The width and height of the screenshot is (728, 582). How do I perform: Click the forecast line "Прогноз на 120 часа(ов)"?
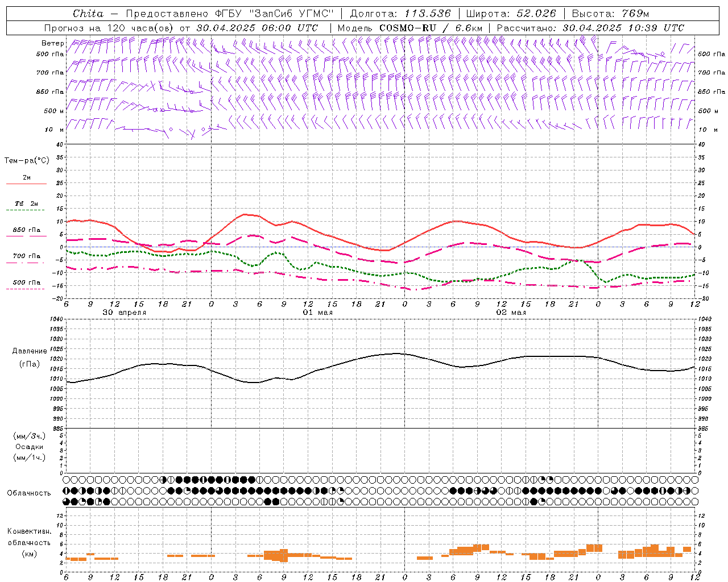coord(109,28)
